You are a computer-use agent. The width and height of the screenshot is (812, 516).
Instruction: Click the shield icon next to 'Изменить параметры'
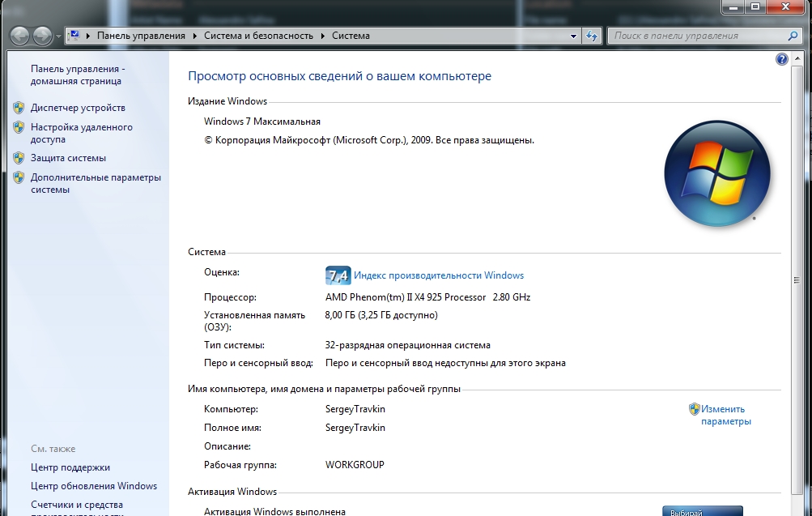point(694,409)
